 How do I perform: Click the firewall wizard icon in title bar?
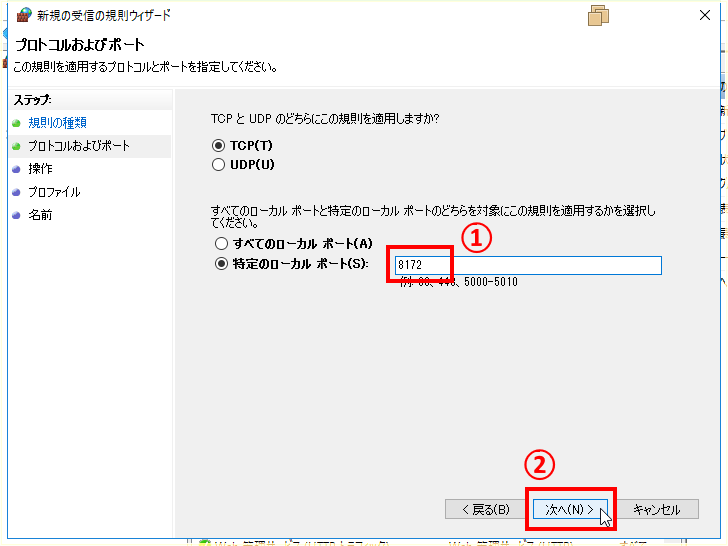coord(24,15)
